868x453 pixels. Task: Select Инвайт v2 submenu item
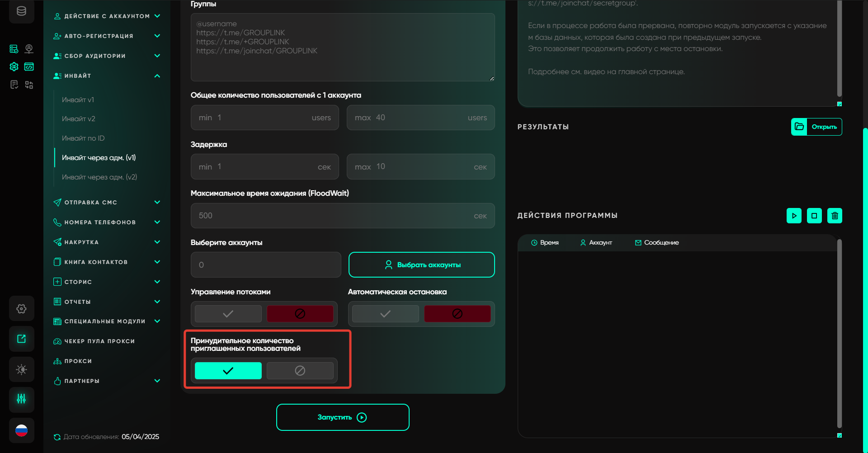[79, 119]
